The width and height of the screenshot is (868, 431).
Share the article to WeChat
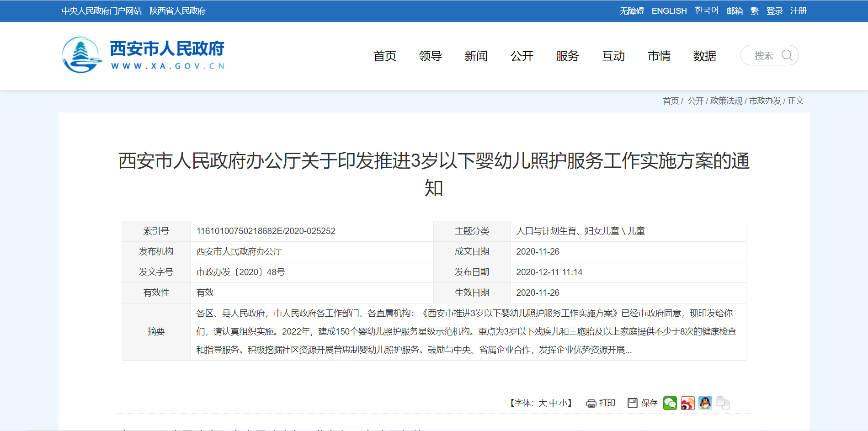pos(670,403)
